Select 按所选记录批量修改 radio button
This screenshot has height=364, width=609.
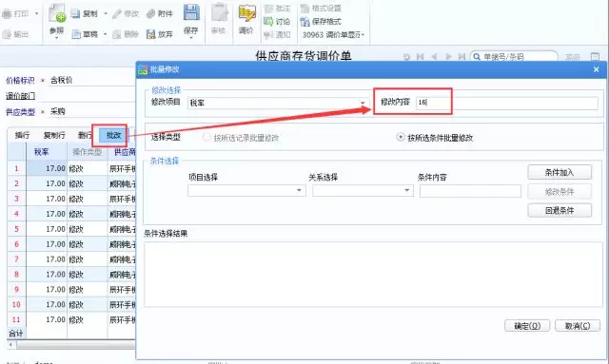click(x=207, y=138)
